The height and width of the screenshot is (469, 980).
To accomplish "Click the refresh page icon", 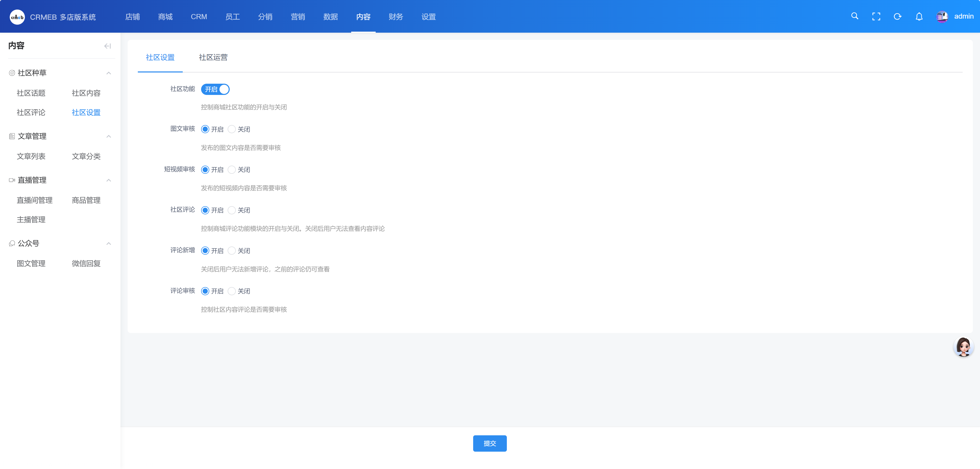I will [x=898, y=16].
